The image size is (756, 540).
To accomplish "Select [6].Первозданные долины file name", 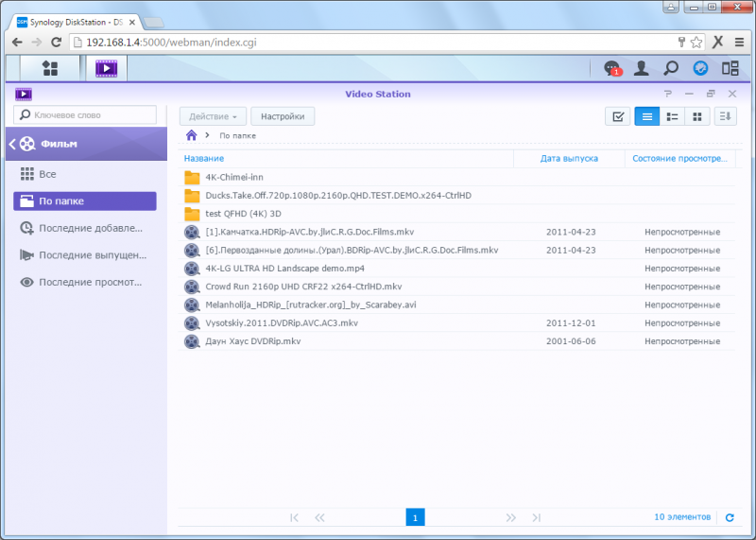I will pyautogui.click(x=352, y=251).
